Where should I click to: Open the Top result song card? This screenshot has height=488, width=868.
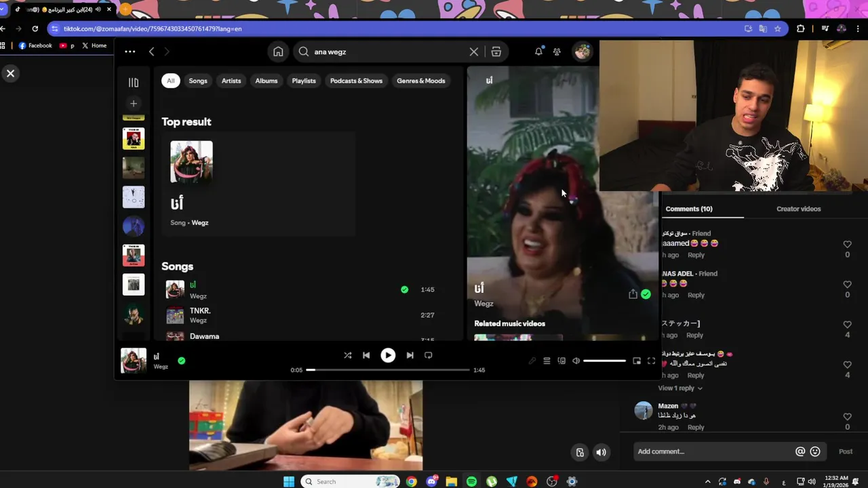tap(258, 184)
